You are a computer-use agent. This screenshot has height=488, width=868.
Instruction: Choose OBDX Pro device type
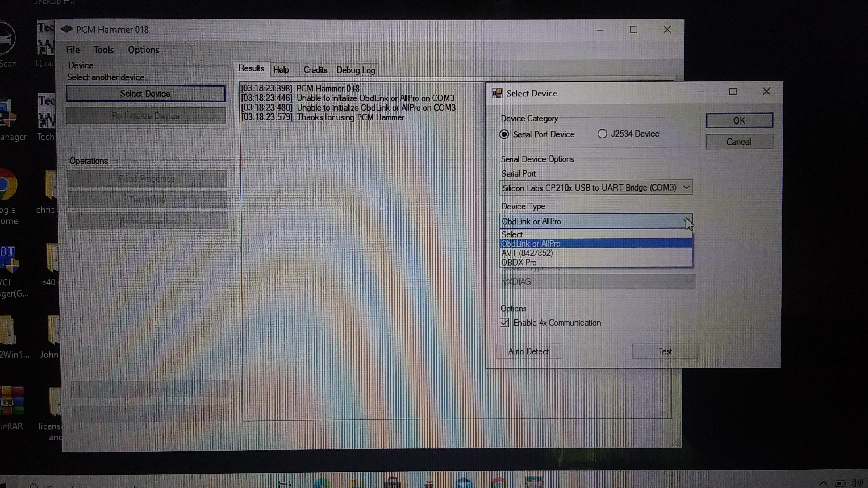[596, 262]
